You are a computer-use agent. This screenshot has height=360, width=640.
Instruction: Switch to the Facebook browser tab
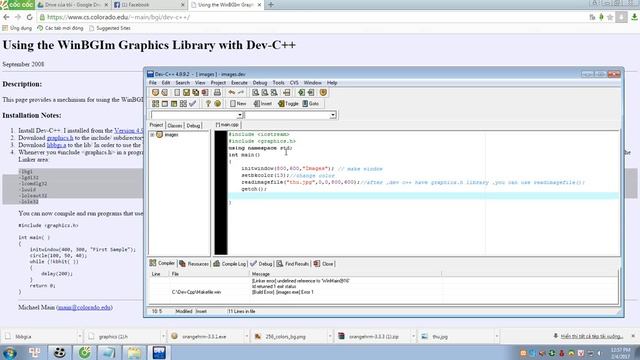tap(149, 5)
